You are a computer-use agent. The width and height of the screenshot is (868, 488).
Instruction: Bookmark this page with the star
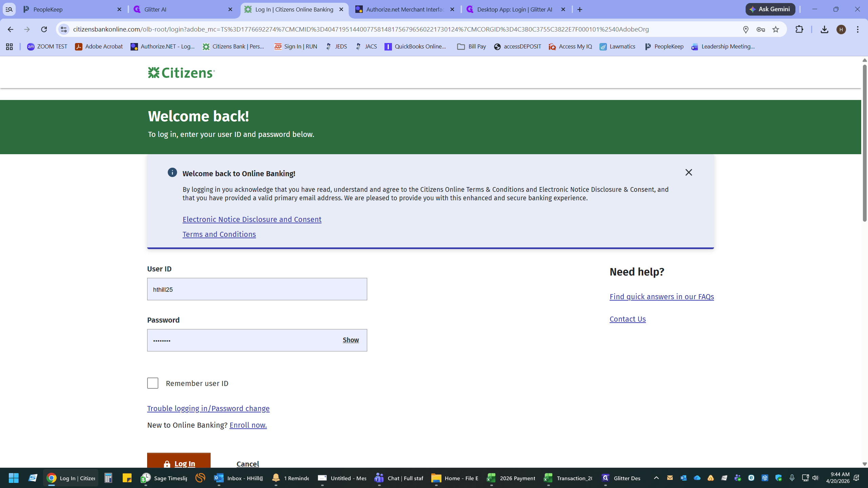776,29
